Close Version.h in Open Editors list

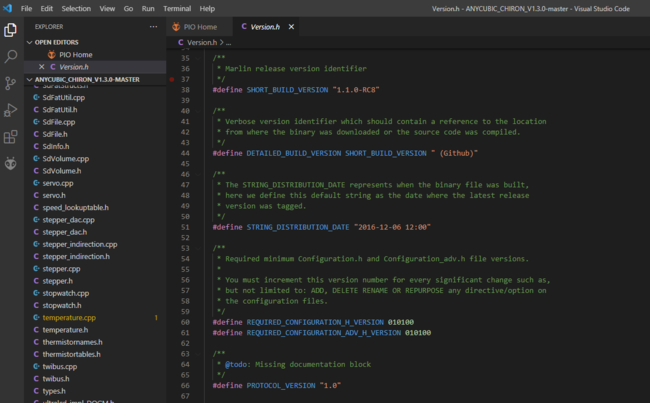coord(41,67)
